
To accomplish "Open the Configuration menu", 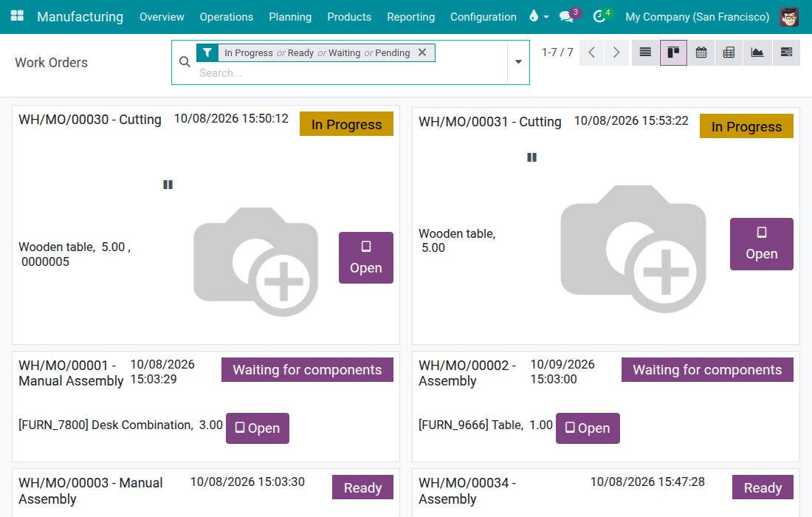I will pos(484,16).
